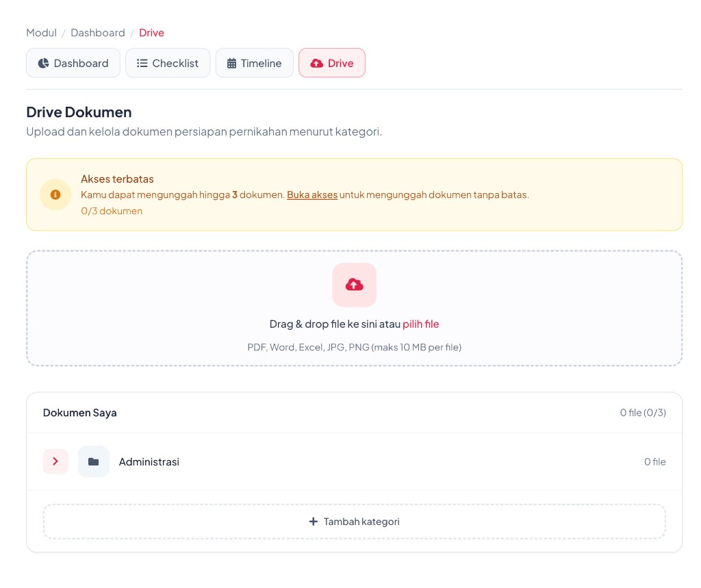
Task: Click Drive in the breadcrumb
Action: (151, 33)
